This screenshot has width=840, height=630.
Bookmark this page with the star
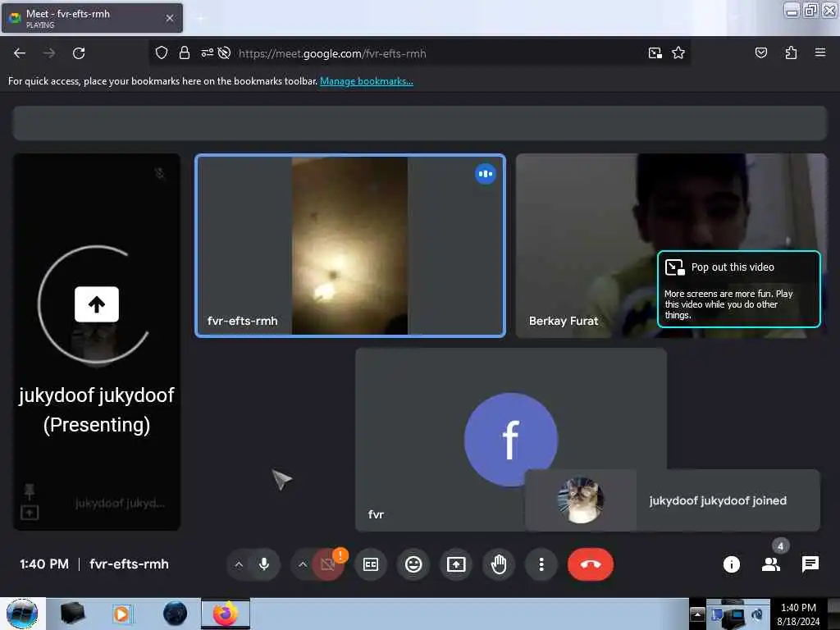tap(678, 53)
